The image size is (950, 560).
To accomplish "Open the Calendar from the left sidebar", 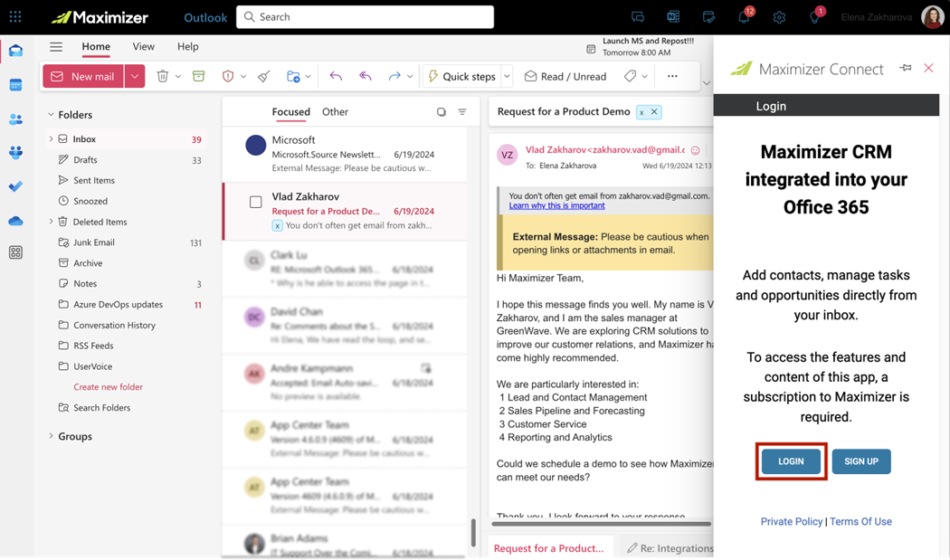I will [14, 84].
